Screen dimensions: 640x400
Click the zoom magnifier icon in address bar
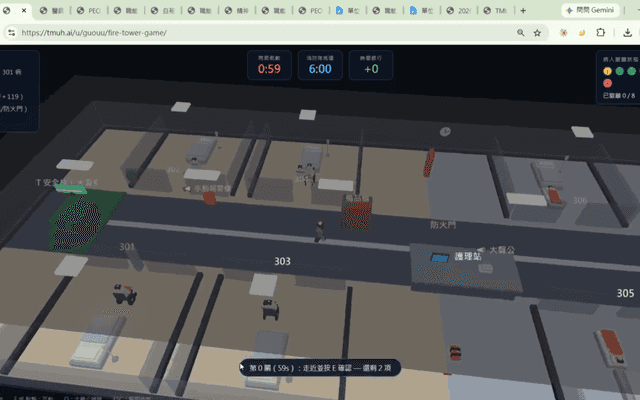[x=520, y=33]
